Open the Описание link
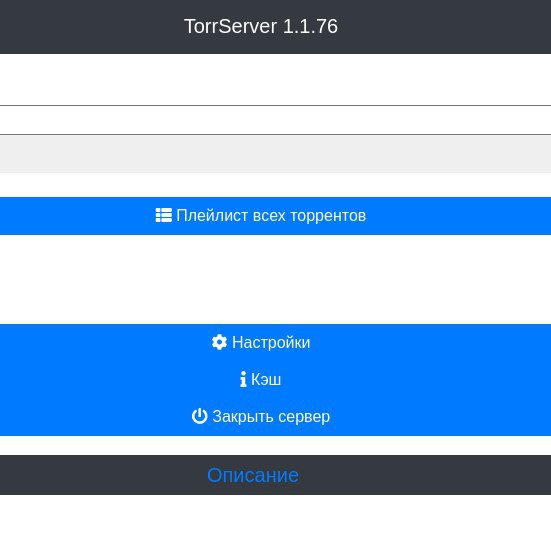 (x=253, y=475)
